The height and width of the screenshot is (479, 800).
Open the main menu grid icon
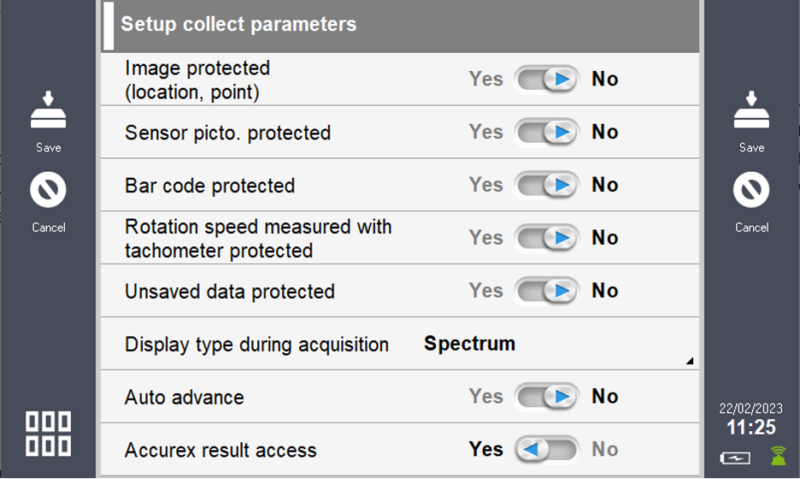[47, 433]
